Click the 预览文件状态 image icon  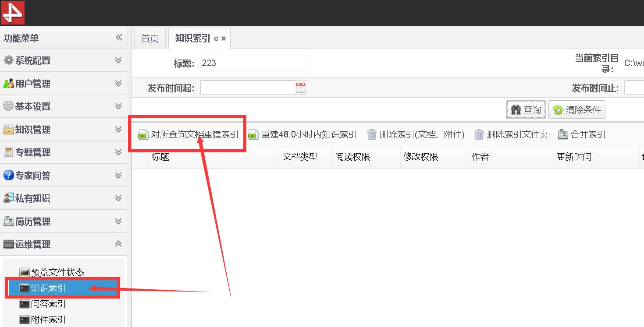point(25,272)
